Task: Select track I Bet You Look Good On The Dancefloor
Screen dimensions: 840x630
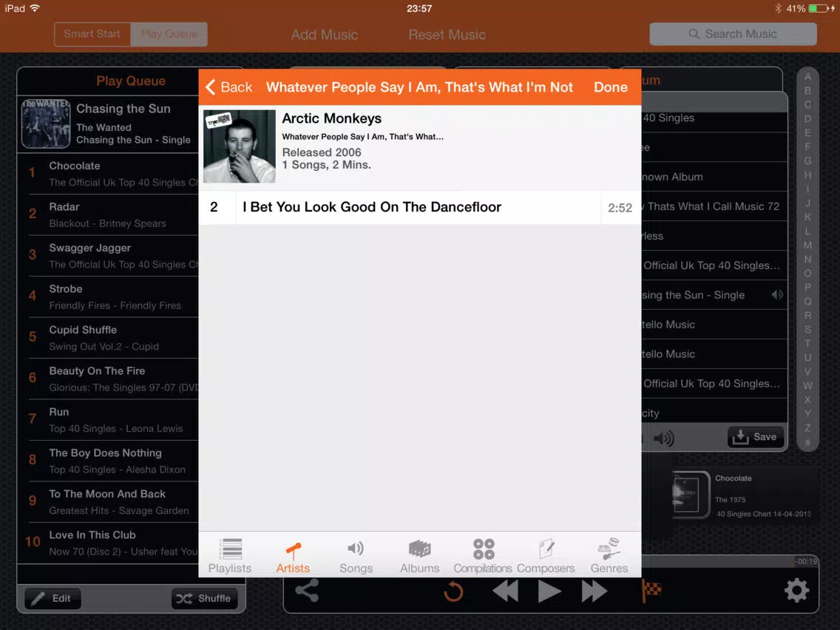Action: tap(419, 207)
